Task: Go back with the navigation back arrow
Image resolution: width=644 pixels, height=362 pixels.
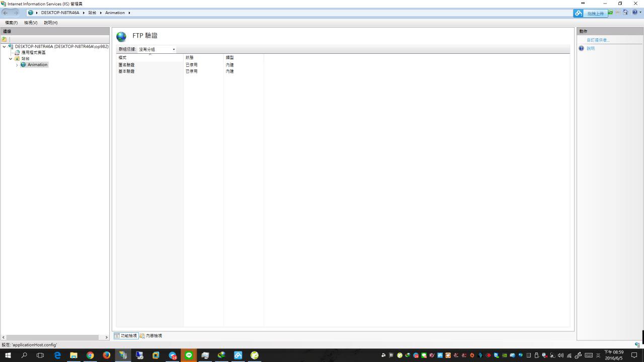Action: pyautogui.click(x=6, y=13)
